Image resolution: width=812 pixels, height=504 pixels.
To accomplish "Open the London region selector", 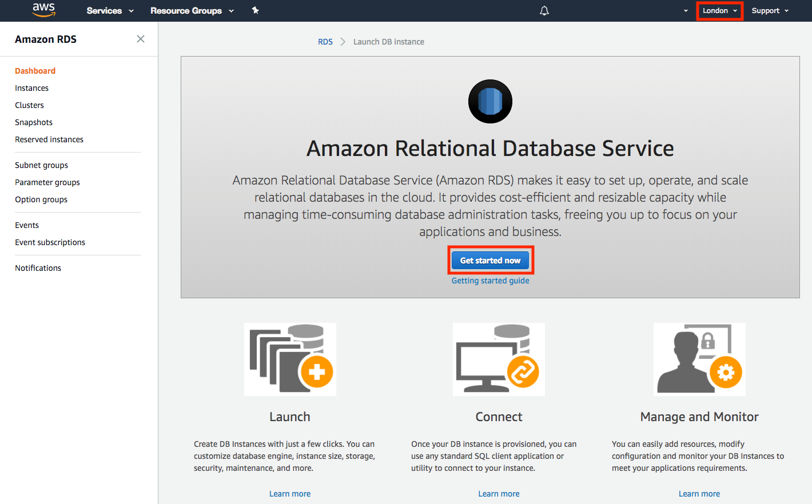I will 720,11.
